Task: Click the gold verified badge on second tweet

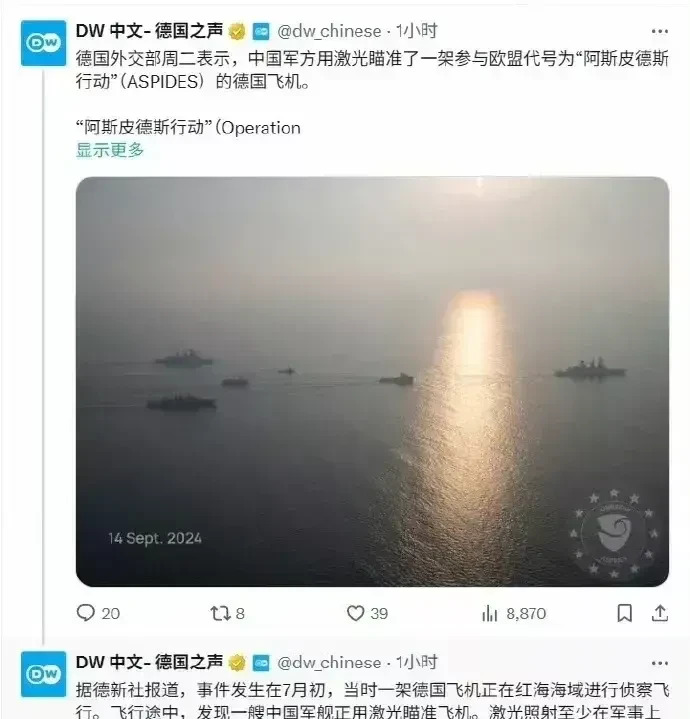Action: (237, 663)
